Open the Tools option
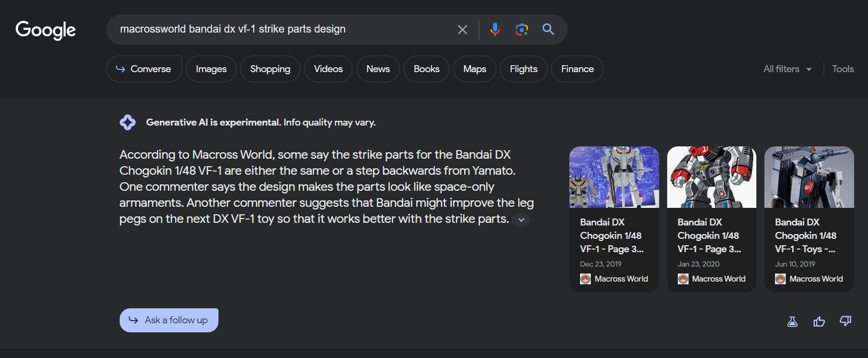This screenshot has height=358, width=868. [x=843, y=69]
